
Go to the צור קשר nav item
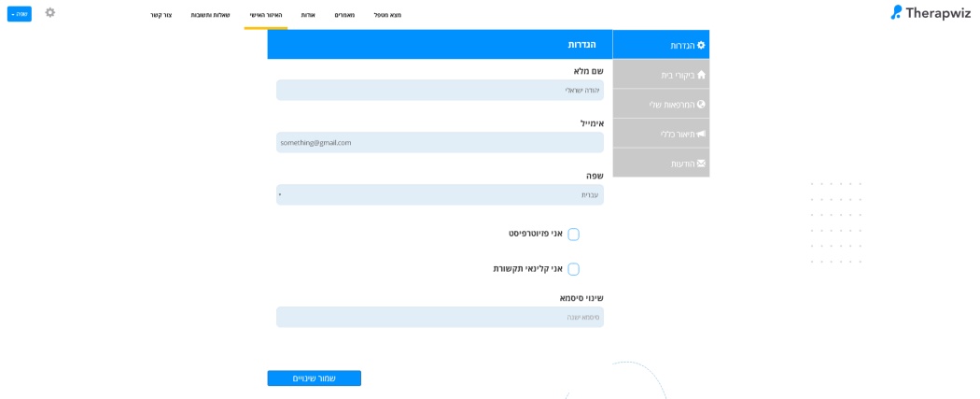161,14
